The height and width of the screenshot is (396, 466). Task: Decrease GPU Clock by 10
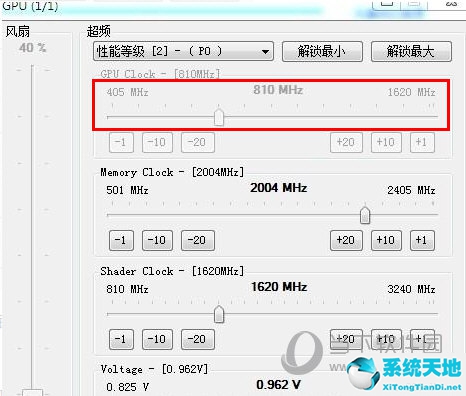157,142
